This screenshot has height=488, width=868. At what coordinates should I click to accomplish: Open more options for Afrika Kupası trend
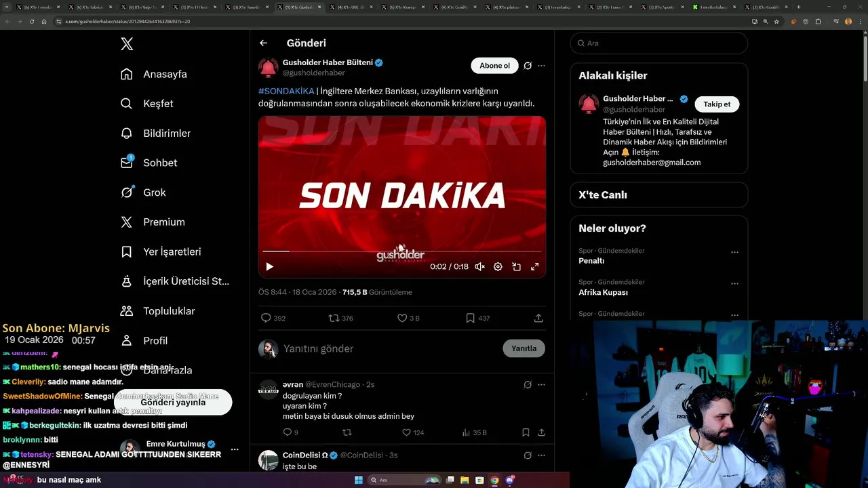[734, 283]
